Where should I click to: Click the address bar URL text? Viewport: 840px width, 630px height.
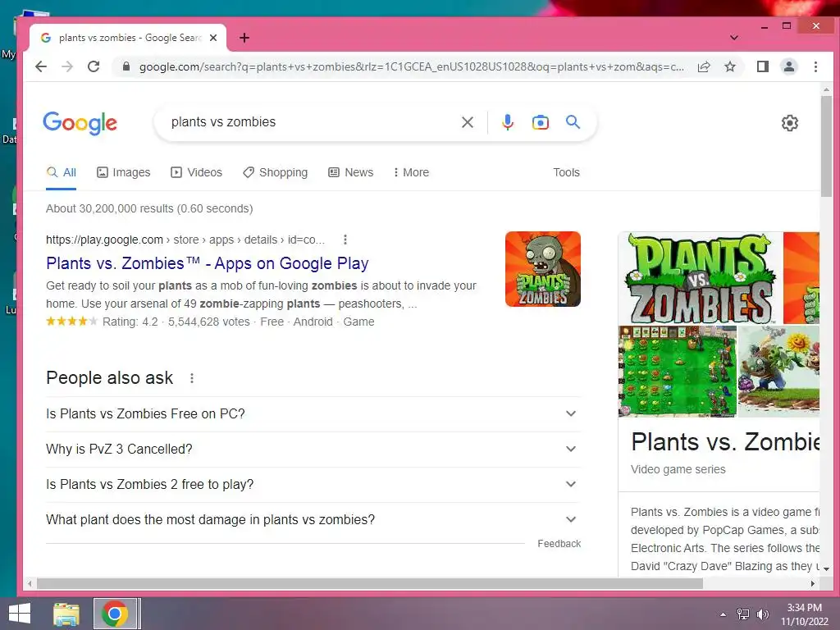412,66
